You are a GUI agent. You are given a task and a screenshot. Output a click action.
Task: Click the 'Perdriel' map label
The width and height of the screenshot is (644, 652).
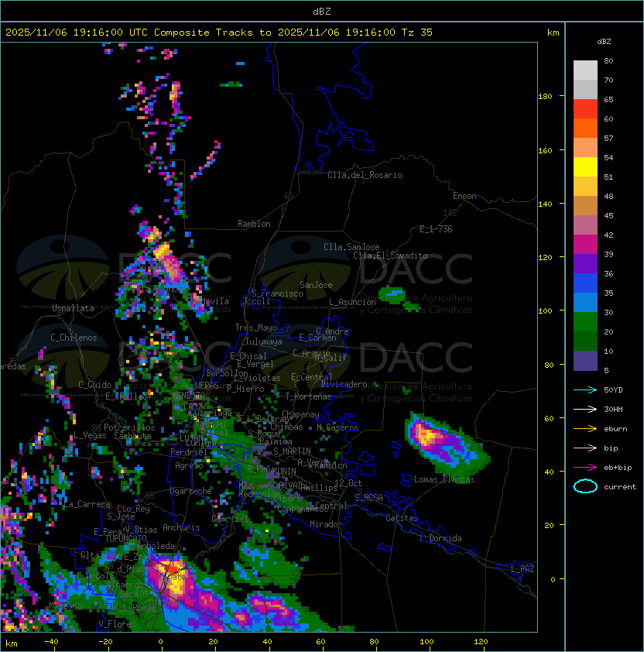point(189,451)
